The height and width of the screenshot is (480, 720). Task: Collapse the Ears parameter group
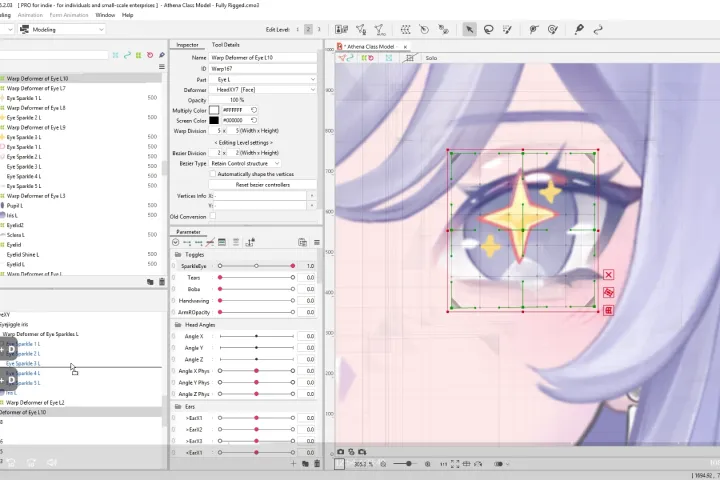[178, 407]
